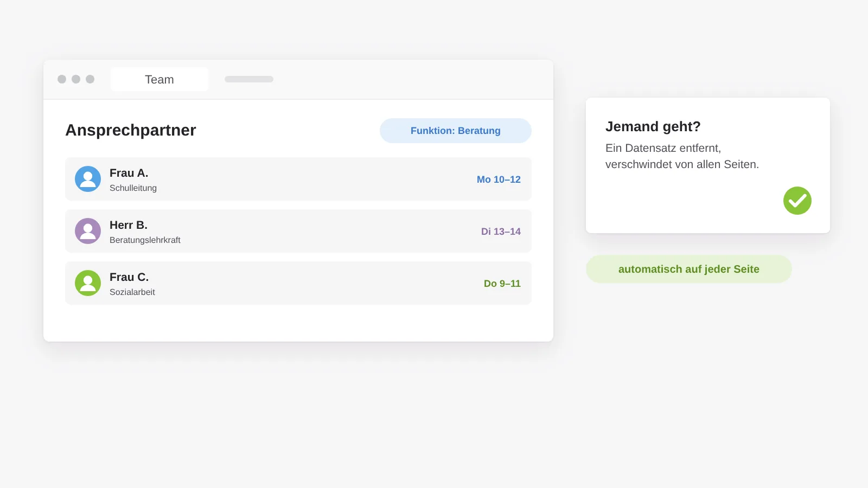Screen dimensions: 868x488
Task: Select the gray placeholder tab
Action: pyautogui.click(x=249, y=79)
